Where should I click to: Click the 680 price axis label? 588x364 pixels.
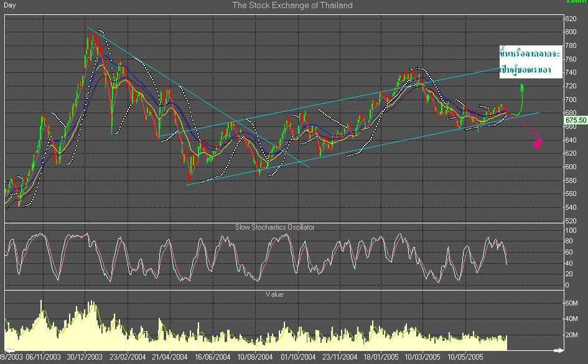tap(571, 113)
